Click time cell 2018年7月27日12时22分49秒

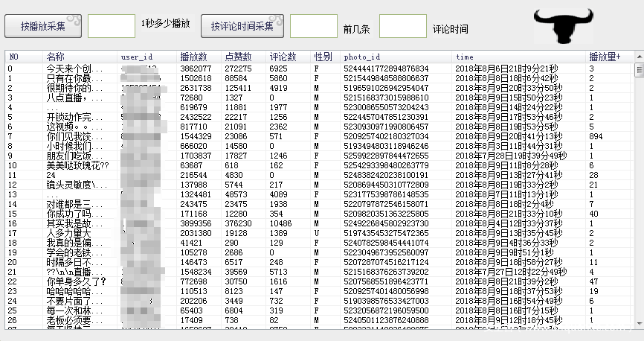pos(511,272)
